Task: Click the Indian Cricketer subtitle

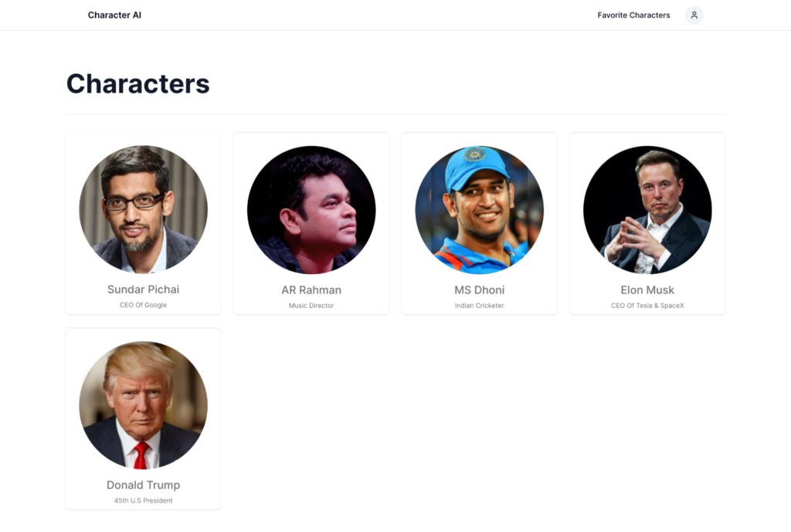Action: tap(479, 306)
